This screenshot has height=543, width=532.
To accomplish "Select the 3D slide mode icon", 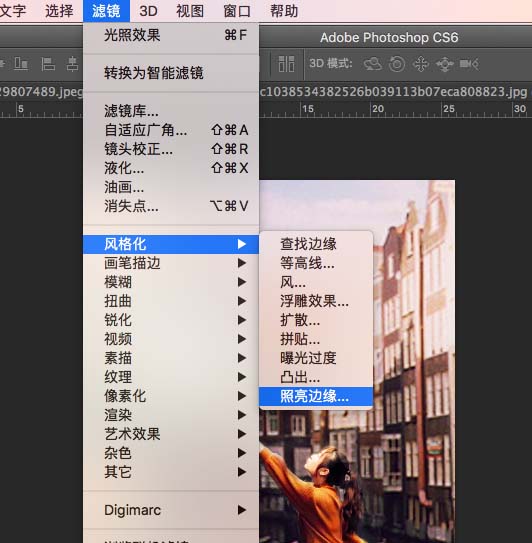I will pyautogui.click(x=445, y=64).
